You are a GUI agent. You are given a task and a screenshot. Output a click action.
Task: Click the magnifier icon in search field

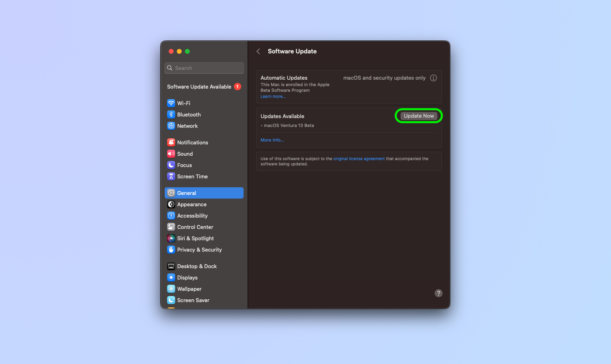tap(170, 68)
